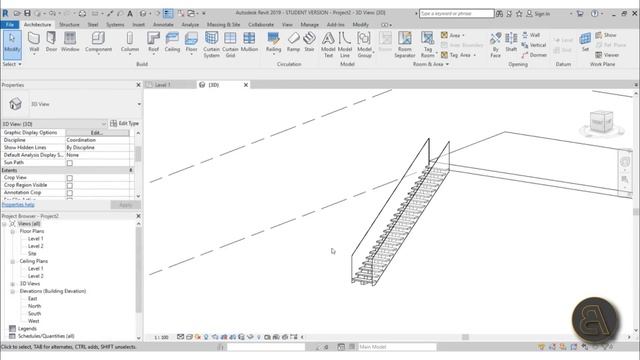Open the Area tool dropdown arrow
Viewport: 640px width, 360px height.
(464, 36)
